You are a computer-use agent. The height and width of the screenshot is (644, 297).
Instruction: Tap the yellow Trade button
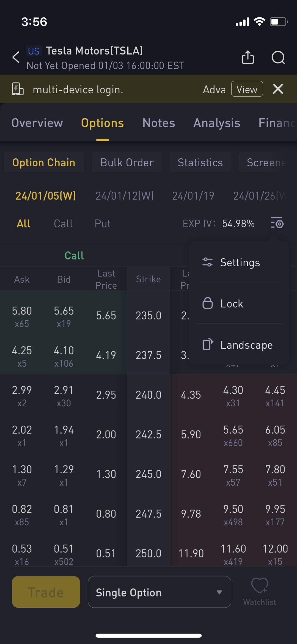coord(46,592)
